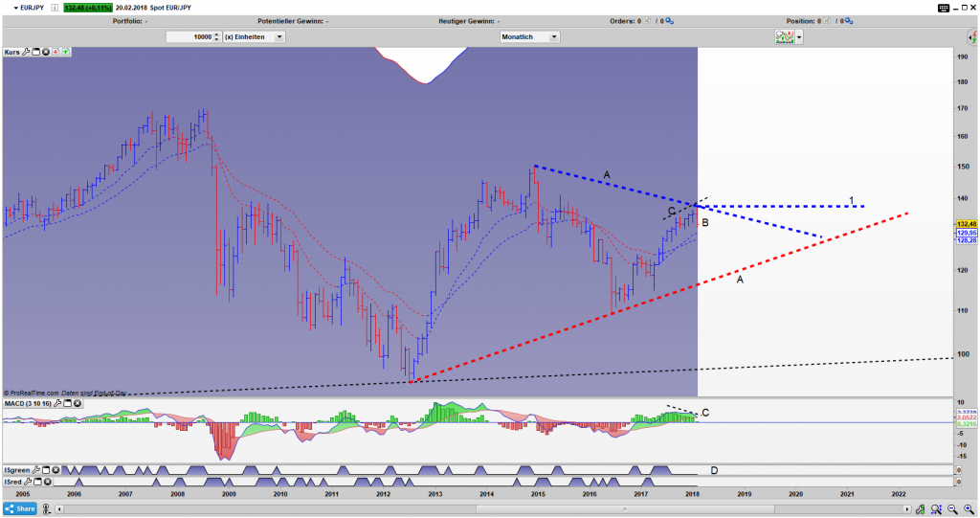
Task: Click the quantity stepper arrows beside 10000
Action: click(x=217, y=37)
